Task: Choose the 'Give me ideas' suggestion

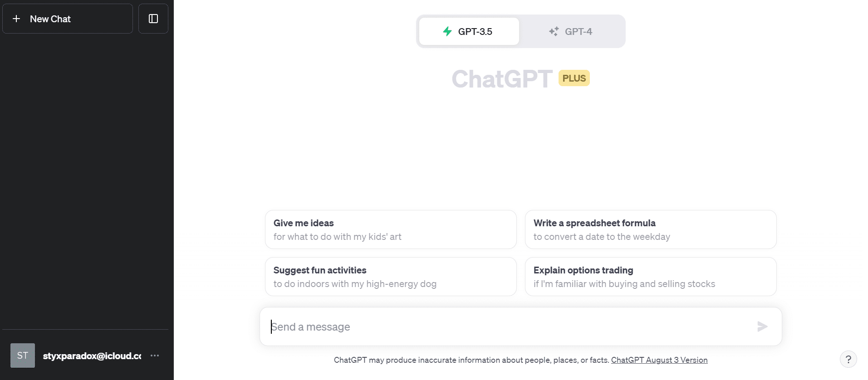Action: [391, 229]
